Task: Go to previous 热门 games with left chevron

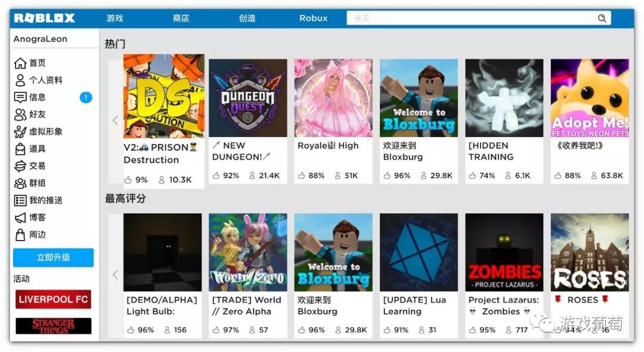Action: click(x=115, y=121)
